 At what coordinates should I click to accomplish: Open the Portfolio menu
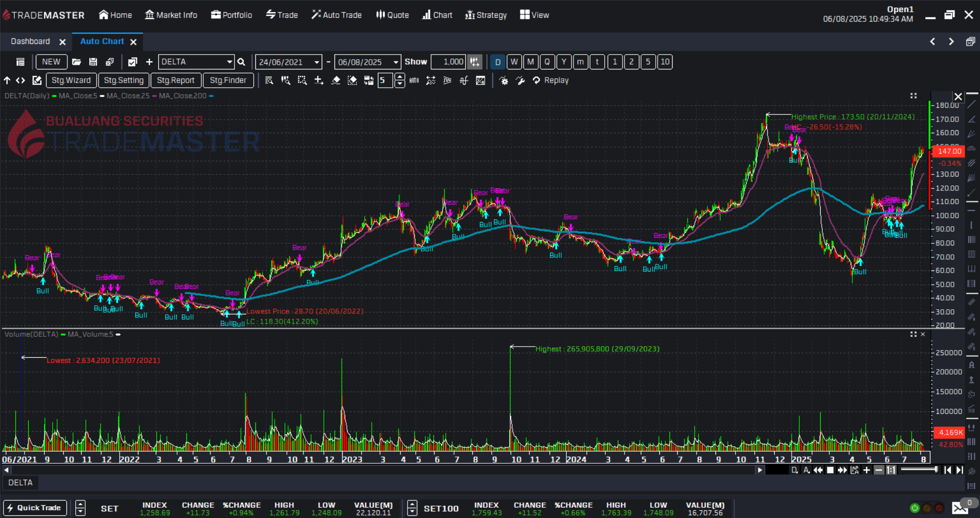[231, 15]
